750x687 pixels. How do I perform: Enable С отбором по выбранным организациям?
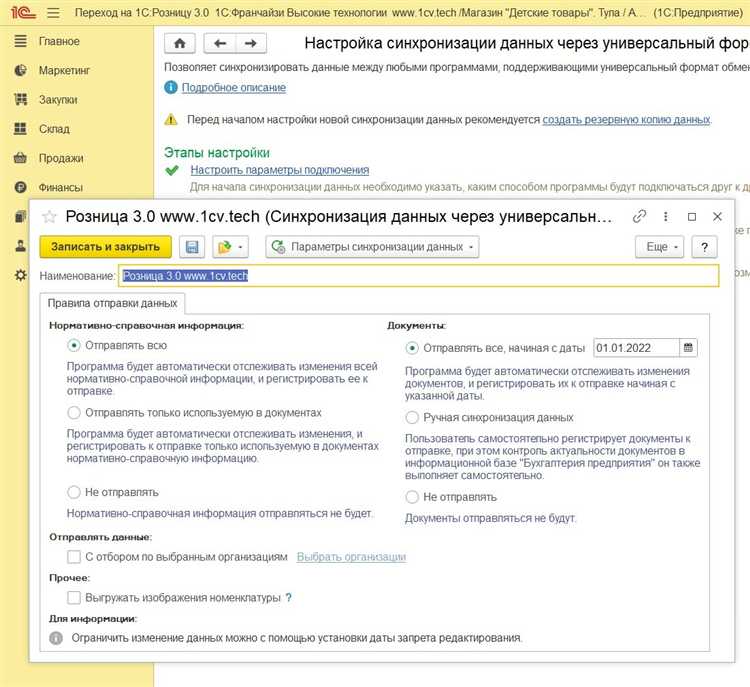(x=74, y=557)
